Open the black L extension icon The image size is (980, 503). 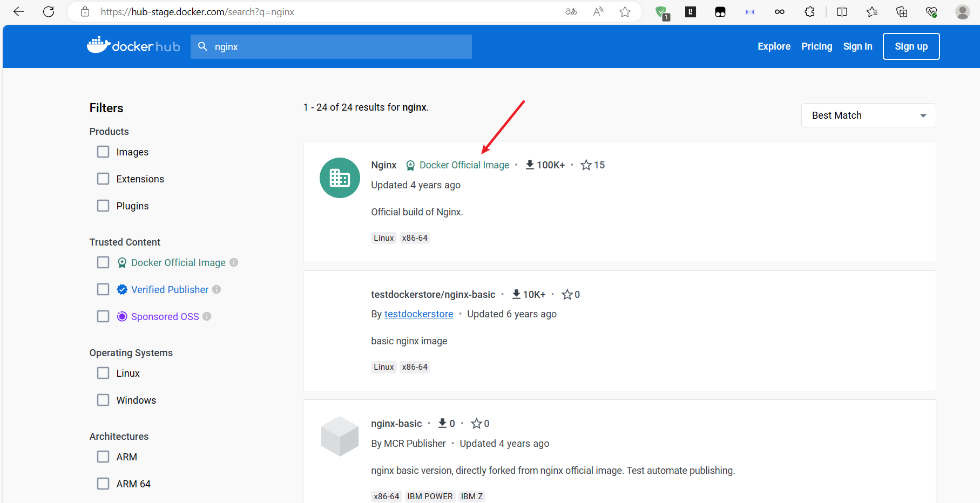(691, 11)
